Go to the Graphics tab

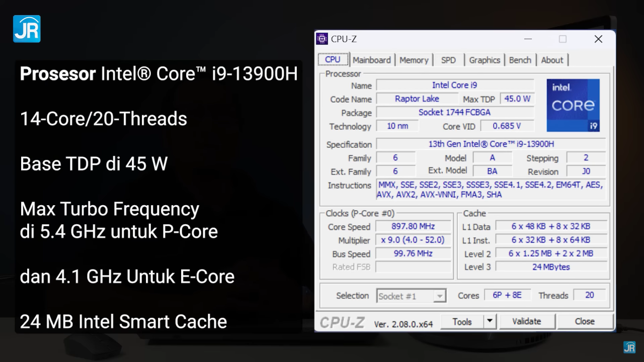484,60
